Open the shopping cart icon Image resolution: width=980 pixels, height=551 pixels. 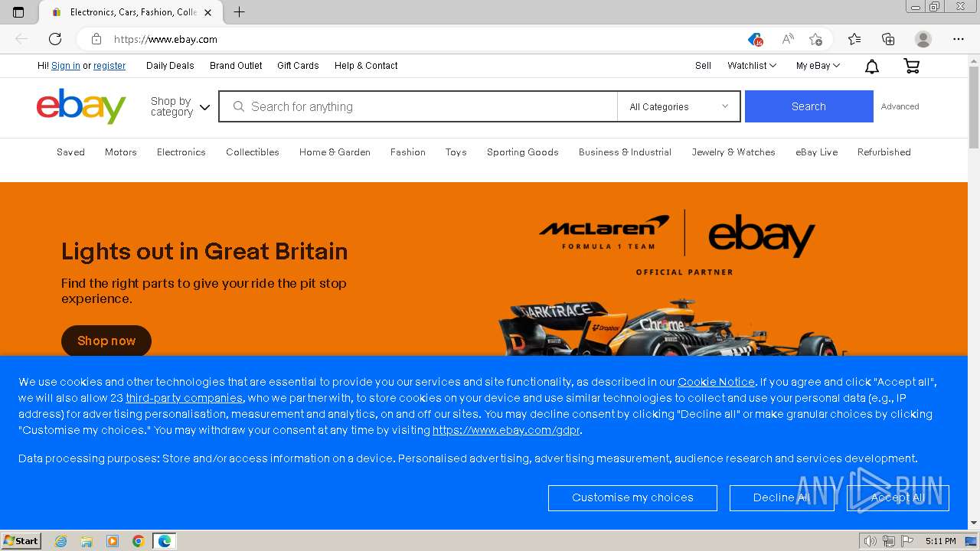tap(911, 67)
